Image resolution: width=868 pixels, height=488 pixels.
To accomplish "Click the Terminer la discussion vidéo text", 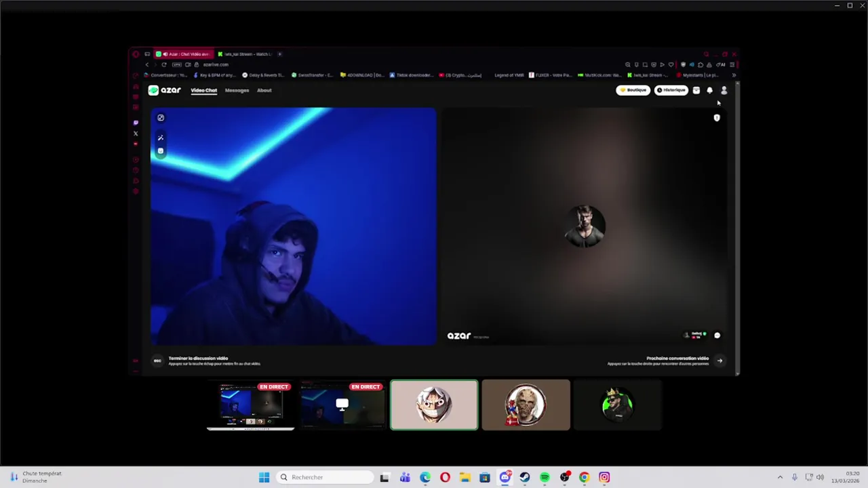I will [198, 358].
